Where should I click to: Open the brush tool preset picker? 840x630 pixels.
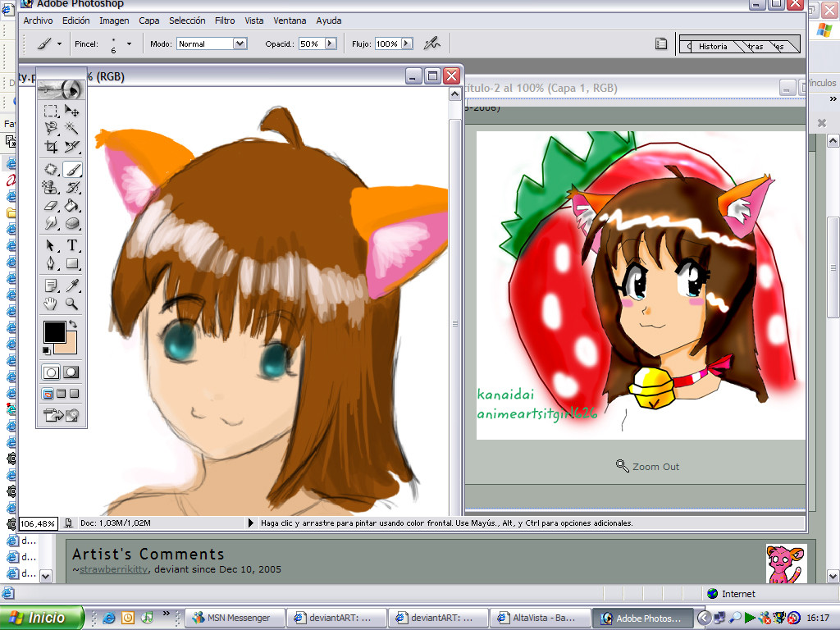49,44
